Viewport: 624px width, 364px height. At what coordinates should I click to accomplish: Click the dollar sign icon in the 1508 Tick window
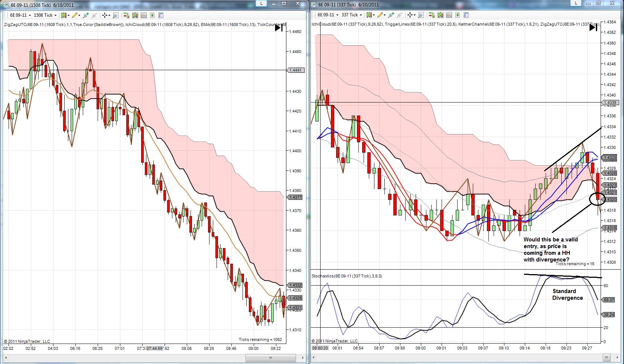(x=152, y=15)
